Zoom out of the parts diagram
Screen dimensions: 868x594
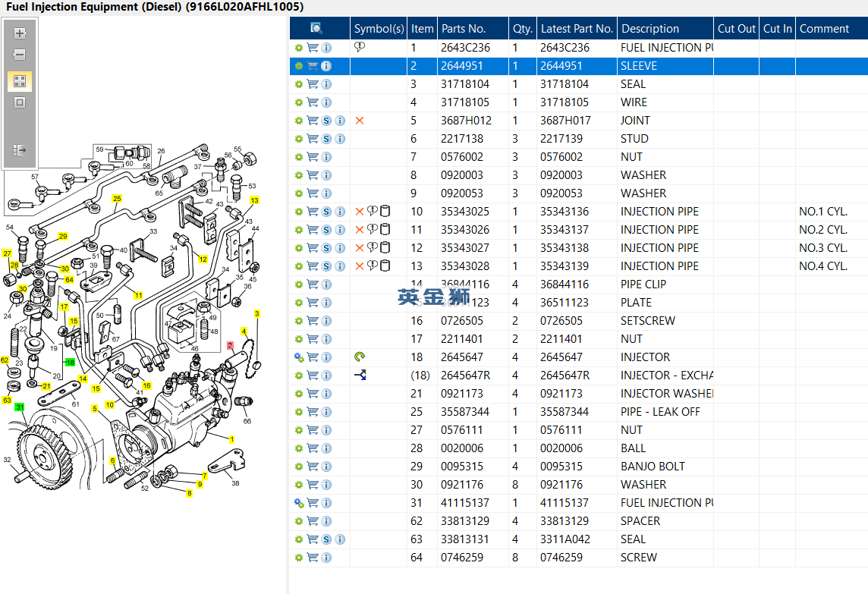(x=20, y=55)
